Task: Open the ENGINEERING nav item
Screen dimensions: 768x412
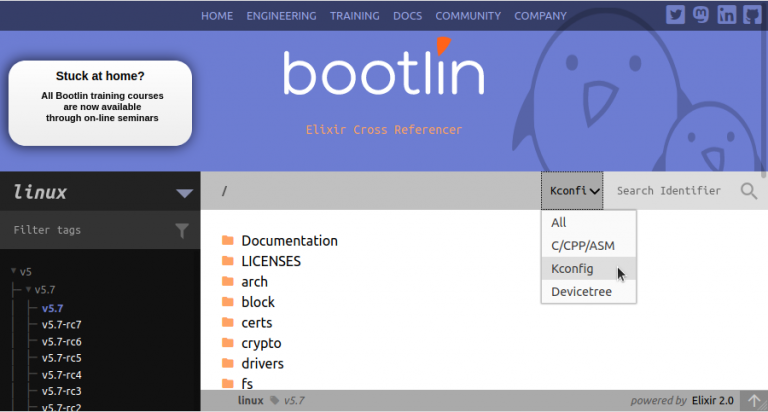Action: (281, 16)
